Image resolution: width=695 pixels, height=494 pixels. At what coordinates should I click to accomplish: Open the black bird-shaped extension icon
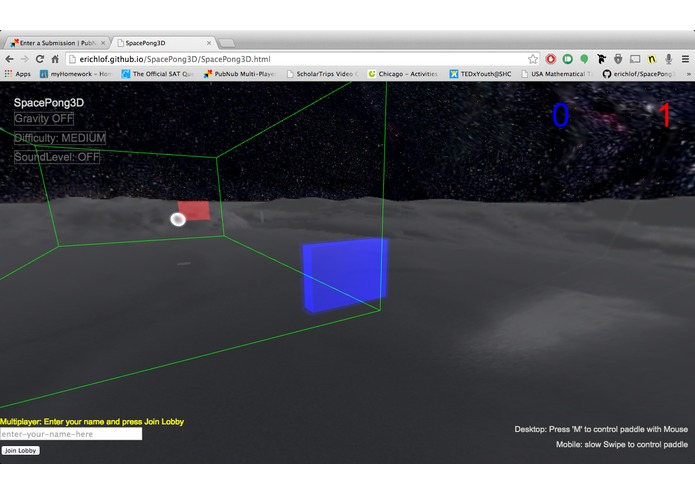601,59
